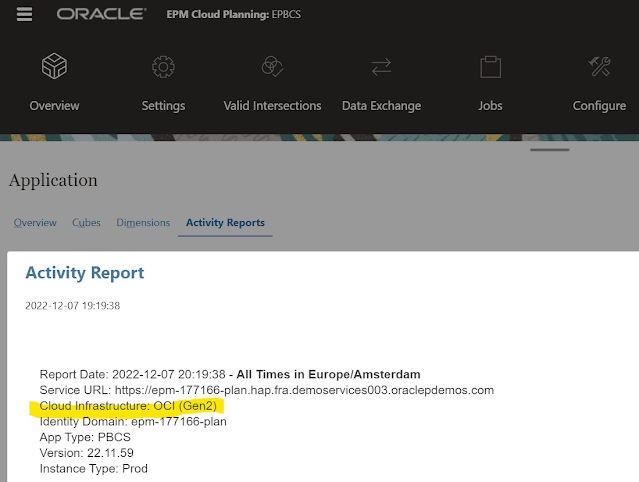Switch to the Overview tab under Application
This screenshot has height=482, width=639.
[35, 223]
